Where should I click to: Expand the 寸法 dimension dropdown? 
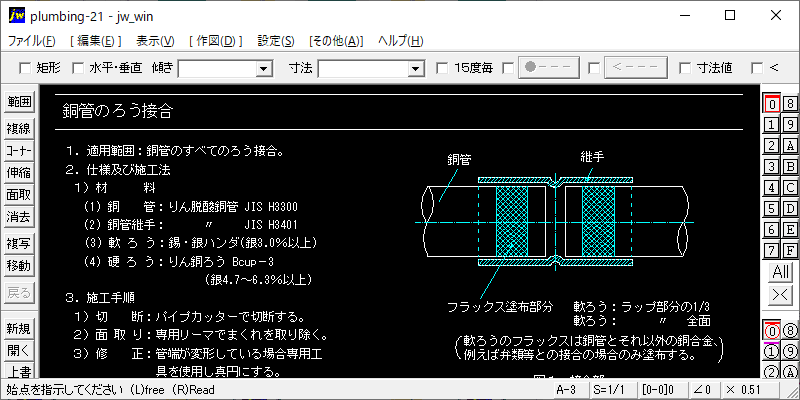click(x=416, y=68)
